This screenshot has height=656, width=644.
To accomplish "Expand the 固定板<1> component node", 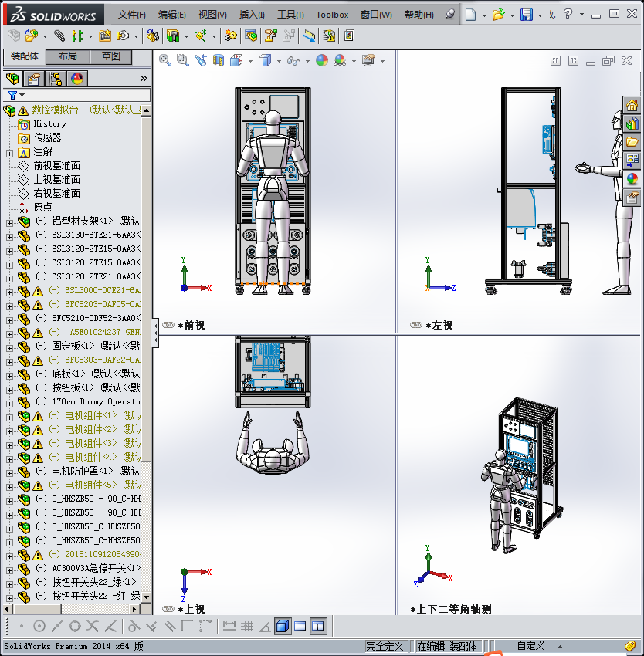I will tap(9, 348).
